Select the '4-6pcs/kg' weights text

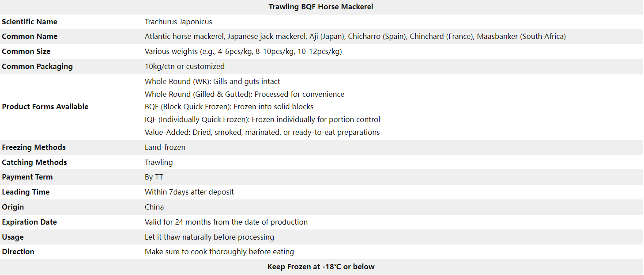[243, 51]
